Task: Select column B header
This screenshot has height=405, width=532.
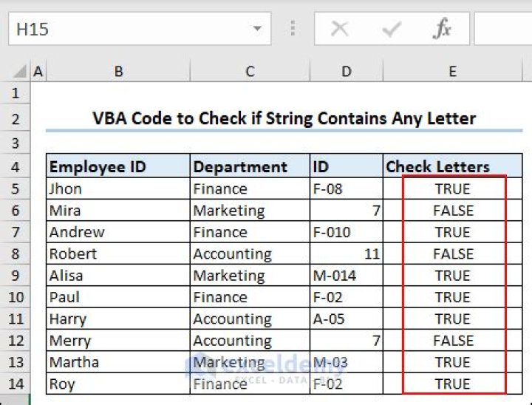Action: coord(118,72)
